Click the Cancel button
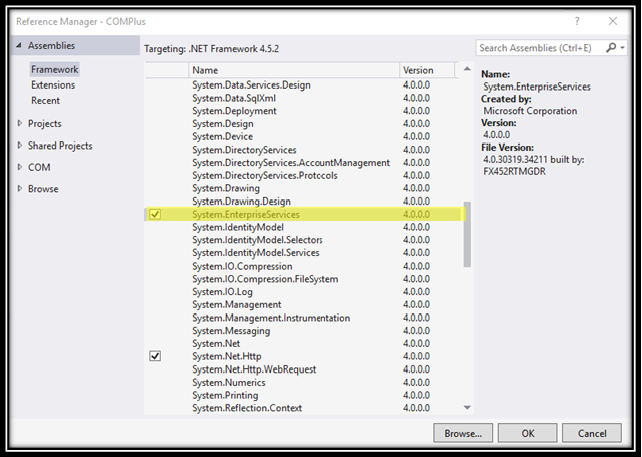Screen dimensions: 642x457 (x=592, y=433)
